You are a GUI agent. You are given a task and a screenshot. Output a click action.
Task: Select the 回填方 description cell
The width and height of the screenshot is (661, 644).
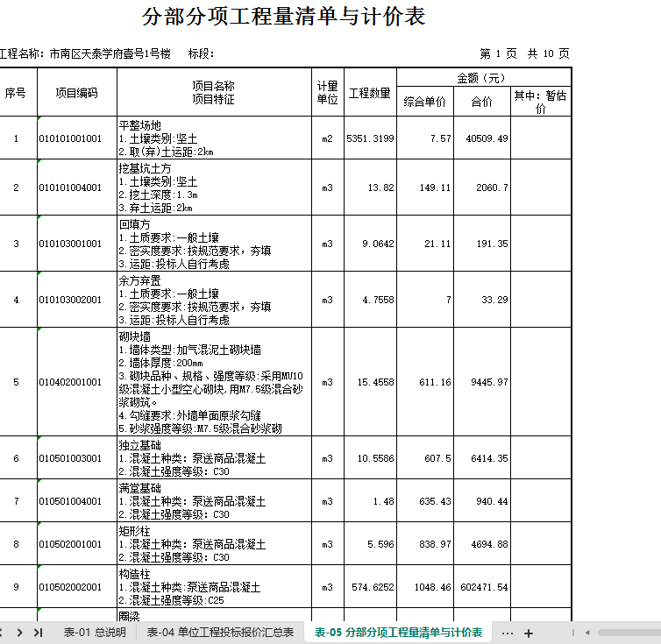pyautogui.click(x=214, y=244)
